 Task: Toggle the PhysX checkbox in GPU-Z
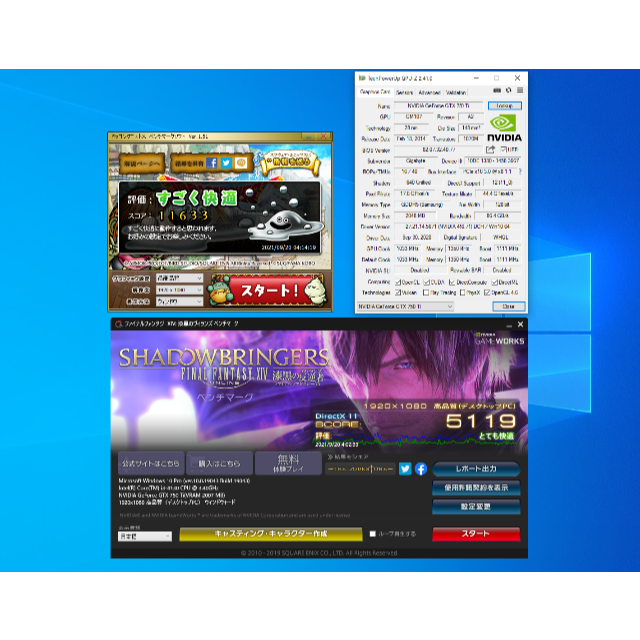point(462,293)
